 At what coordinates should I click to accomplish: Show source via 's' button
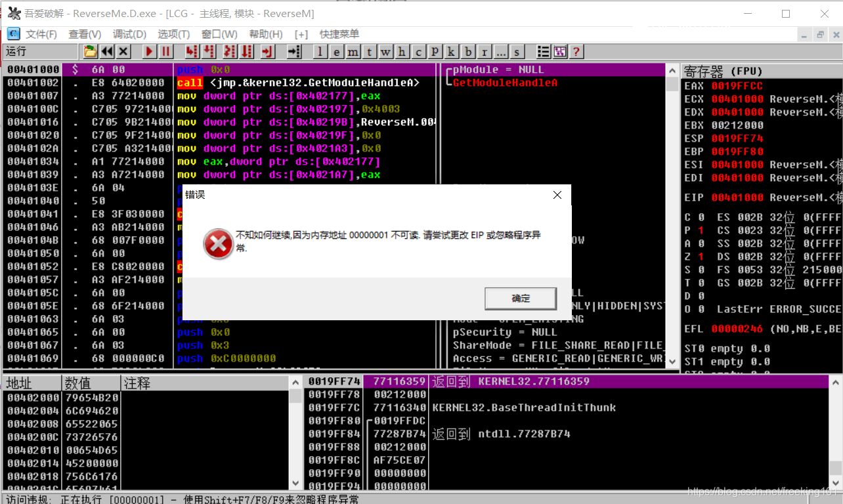coord(517,52)
